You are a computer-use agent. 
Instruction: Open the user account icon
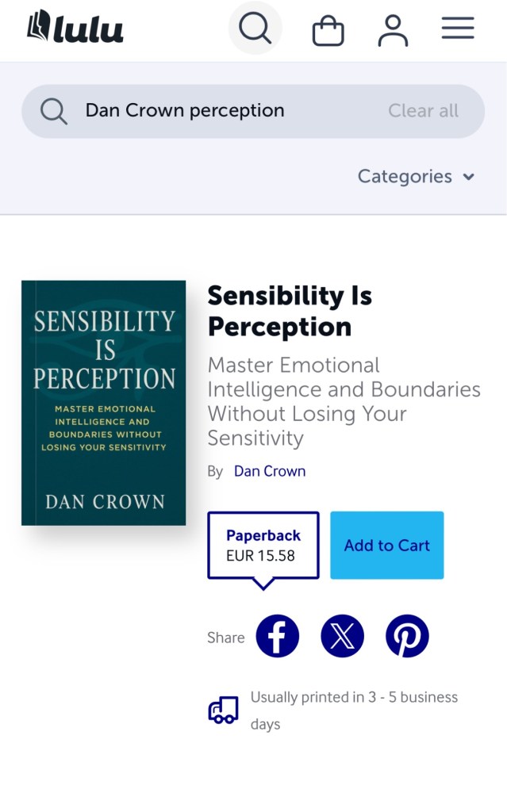[x=393, y=30]
